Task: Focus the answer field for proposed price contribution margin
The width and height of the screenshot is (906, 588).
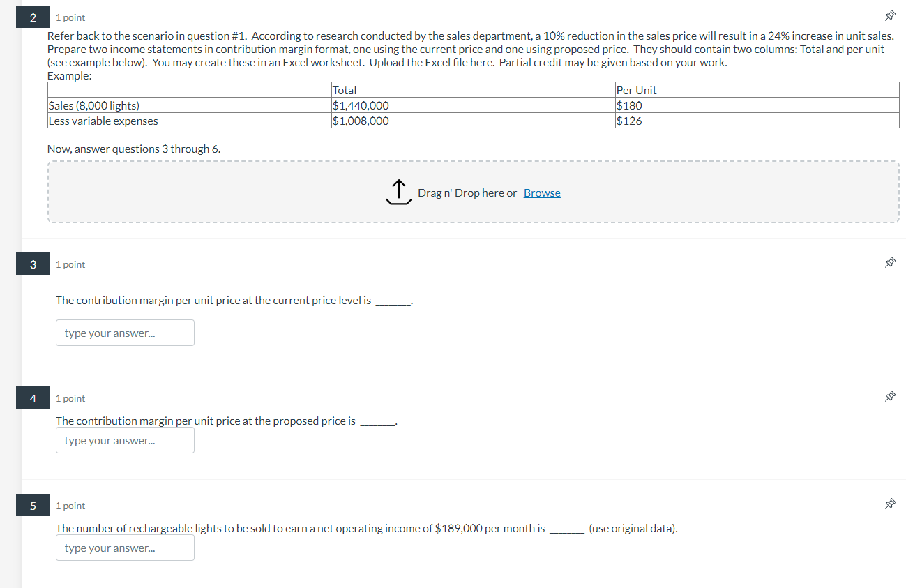Action: point(125,440)
